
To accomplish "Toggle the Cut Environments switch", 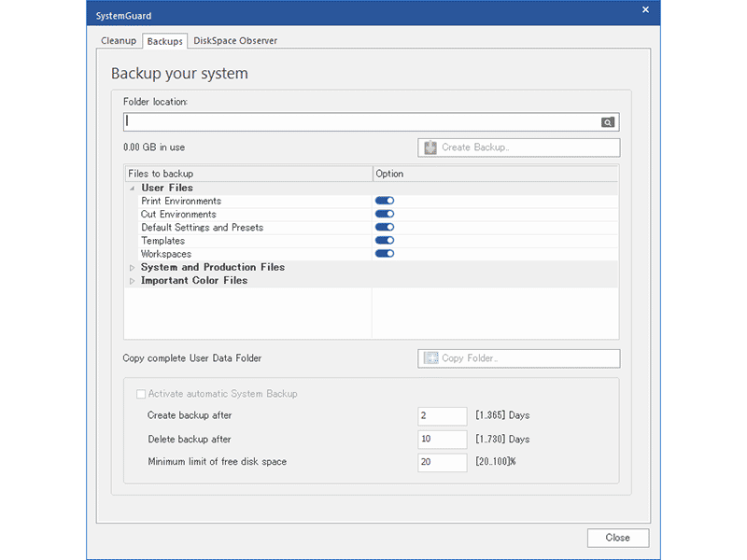I will coord(385,214).
